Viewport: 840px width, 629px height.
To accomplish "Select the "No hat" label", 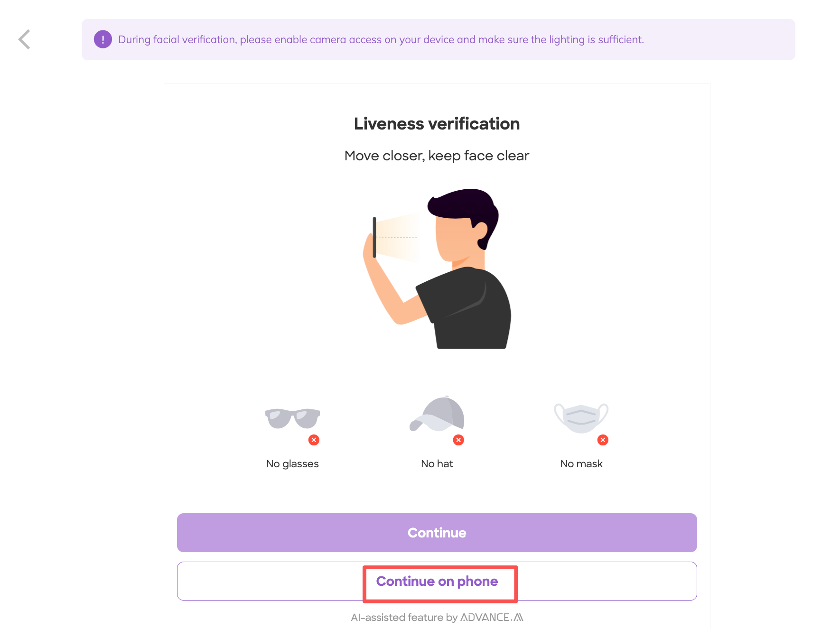I will click(437, 463).
